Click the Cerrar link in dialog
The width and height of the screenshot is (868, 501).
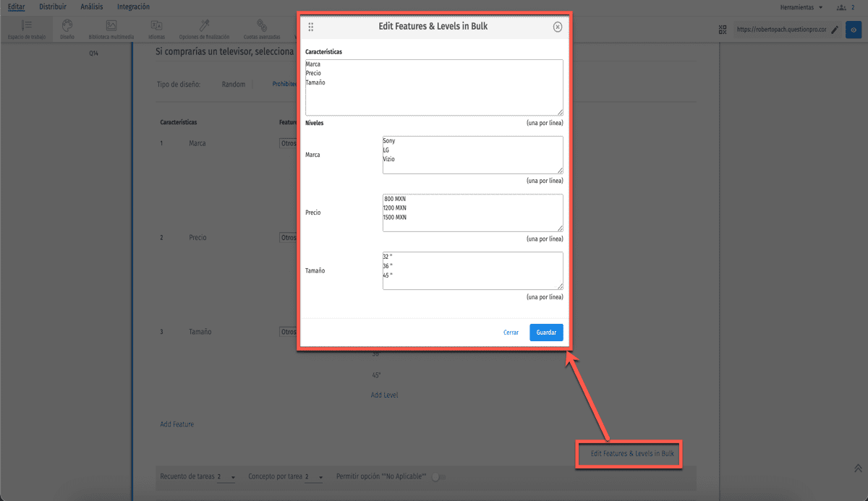511,333
